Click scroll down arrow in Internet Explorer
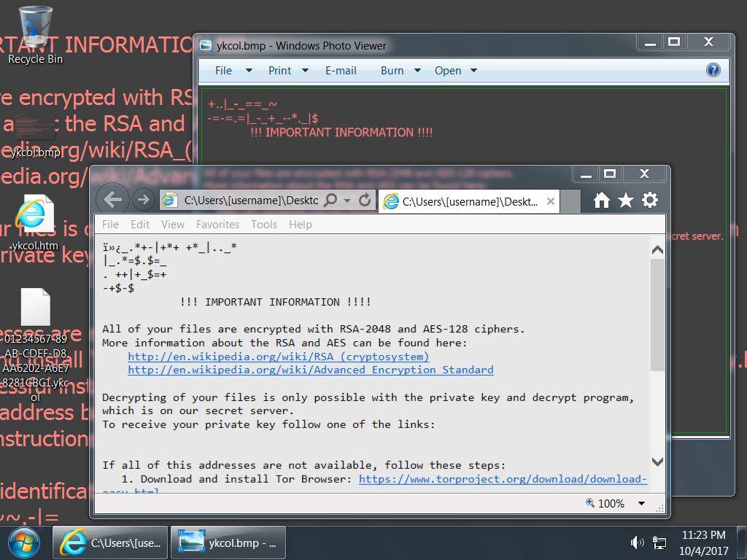 pos(657,462)
